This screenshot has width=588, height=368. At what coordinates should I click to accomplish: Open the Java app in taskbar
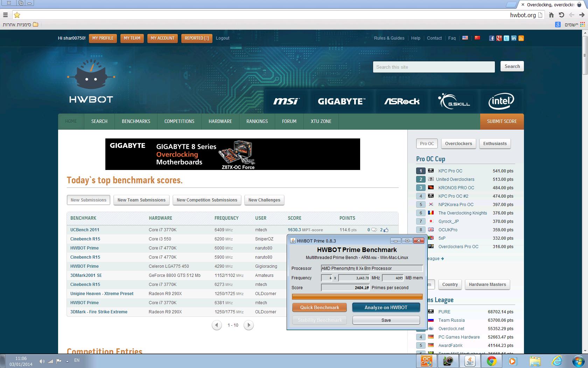[x=470, y=361]
